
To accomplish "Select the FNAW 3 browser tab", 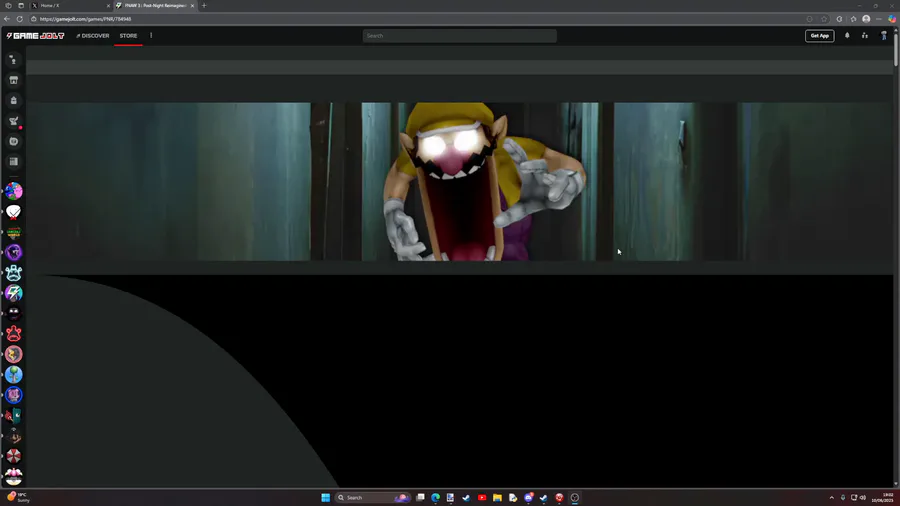I will click(x=155, y=6).
